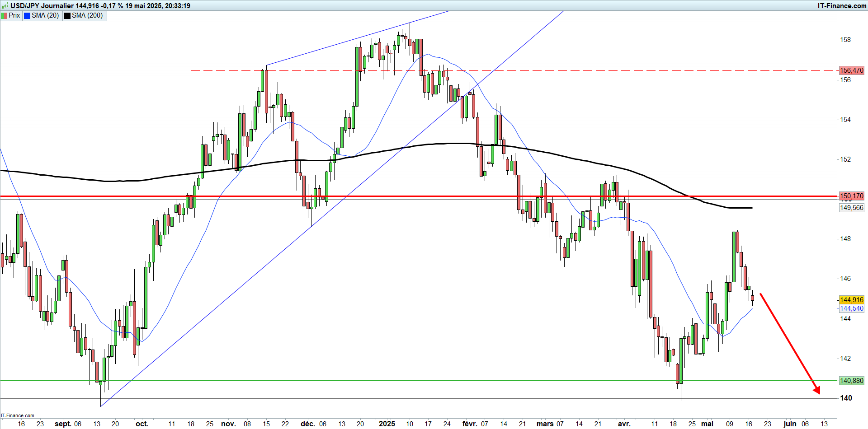Click the black SMA (200) color square
The height and width of the screenshot is (429, 868).
[67, 15]
